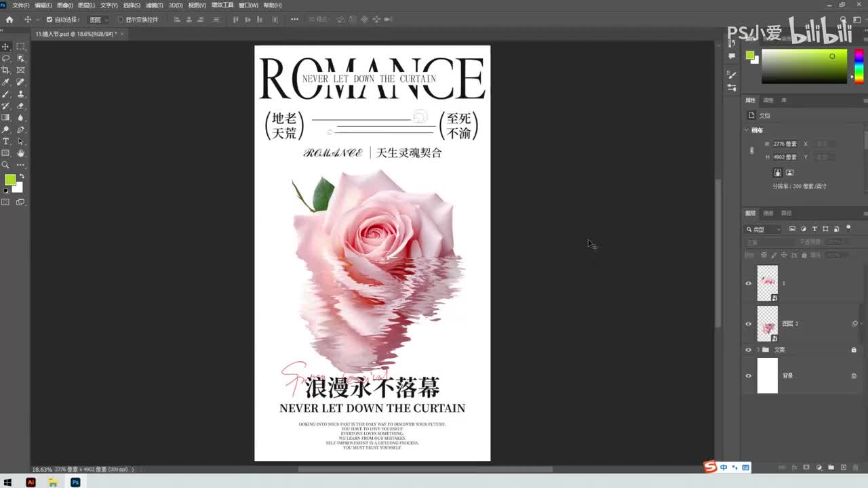Click the canvas width input field
868x488 pixels.
(x=786, y=144)
